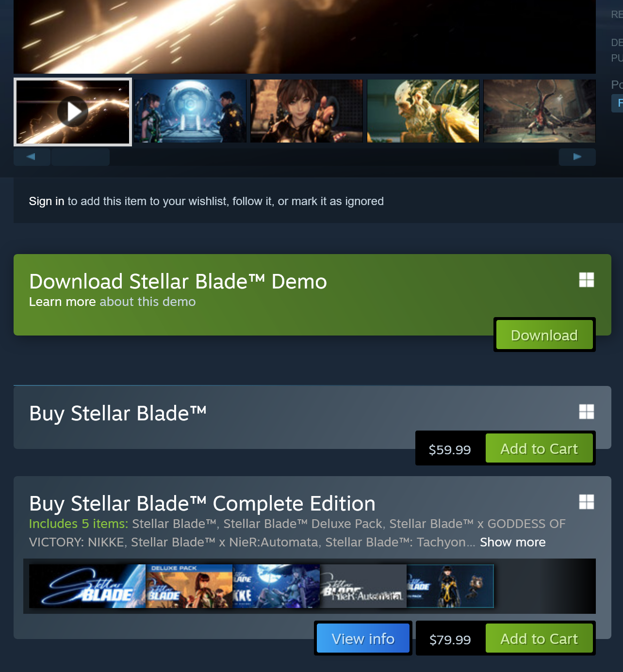Click the Deluxe Pack bundle image
Screen dimensions: 623x672
[x=189, y=586]
